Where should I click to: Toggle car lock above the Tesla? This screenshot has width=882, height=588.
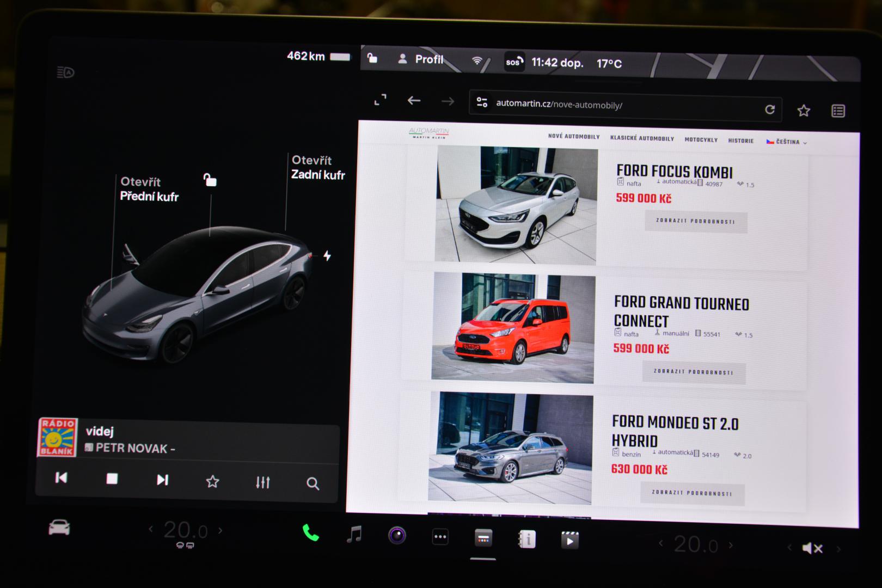(210, 180)
